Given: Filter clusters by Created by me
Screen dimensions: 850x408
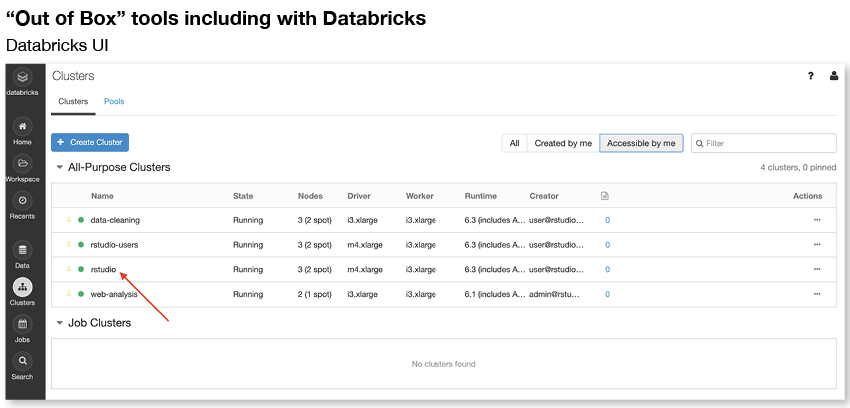Looking at the screenshot, I should (x=563, y=143).
